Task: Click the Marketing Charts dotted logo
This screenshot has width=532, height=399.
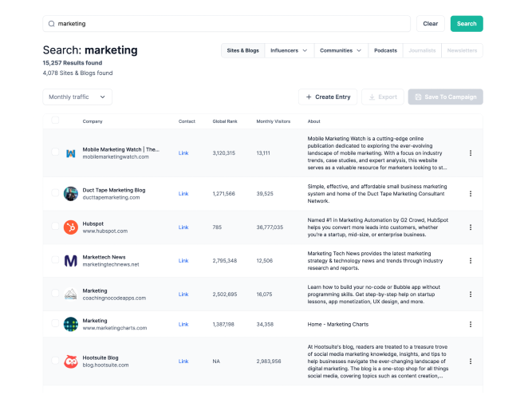Action: (70, 324)
